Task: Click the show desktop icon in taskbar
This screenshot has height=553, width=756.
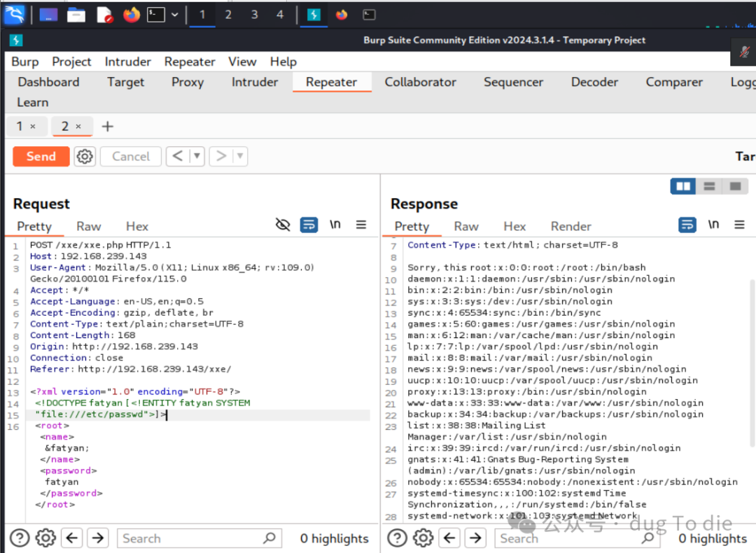Action: [48, 15]
